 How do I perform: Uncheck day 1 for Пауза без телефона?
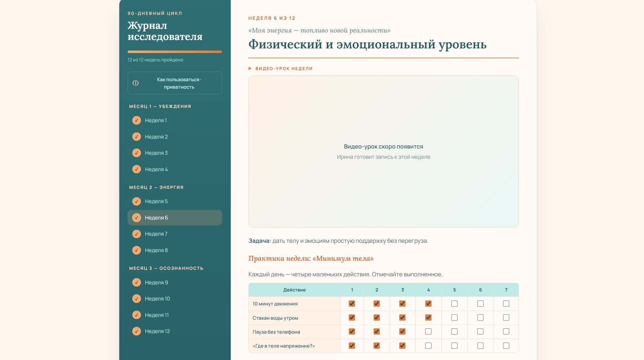[352, 331]
